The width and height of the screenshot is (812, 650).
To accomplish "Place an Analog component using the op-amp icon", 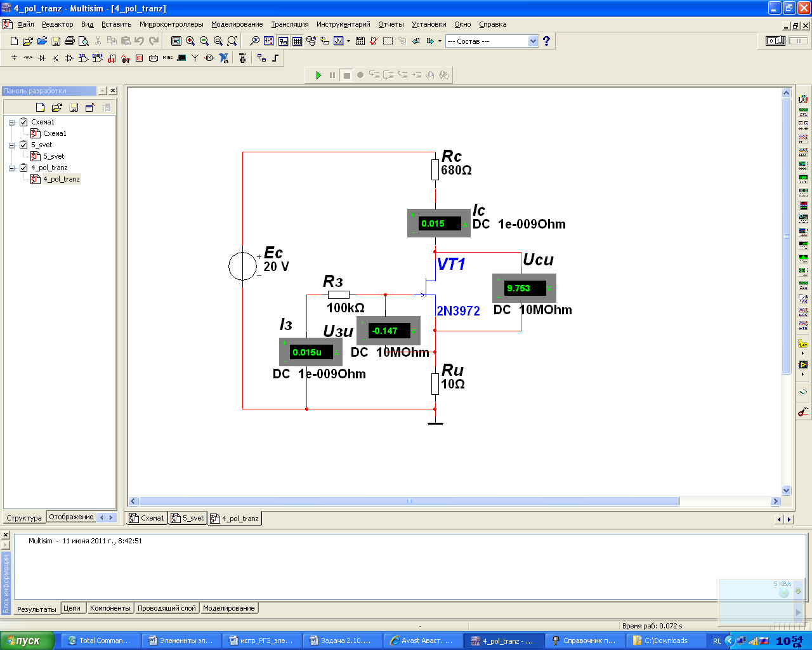I will click(x=70, y=58).
